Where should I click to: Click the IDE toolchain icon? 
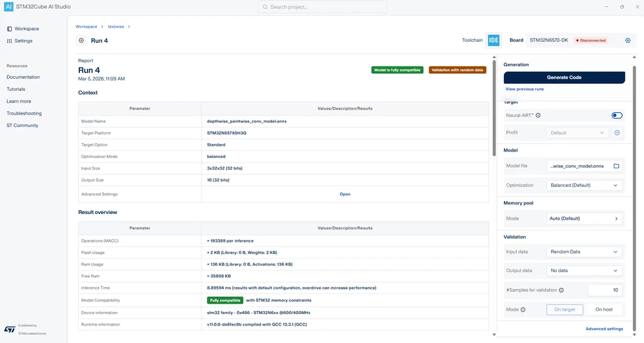[493, 40]
